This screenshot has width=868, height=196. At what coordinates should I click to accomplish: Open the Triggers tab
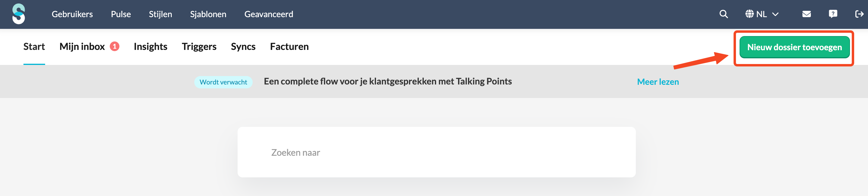[199, 47]
